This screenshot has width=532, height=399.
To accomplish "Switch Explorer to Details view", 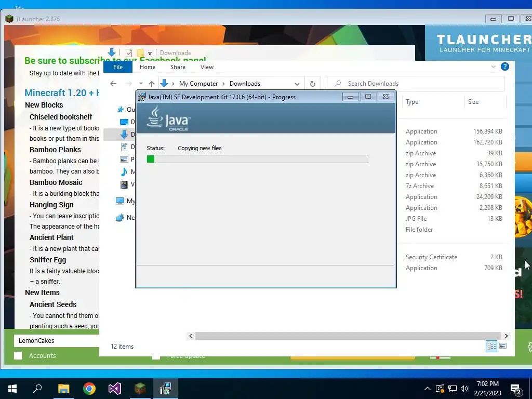I will (491, 346).
